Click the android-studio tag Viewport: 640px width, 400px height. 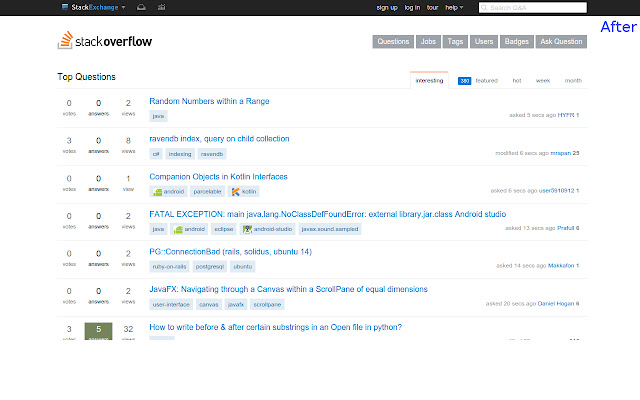267,229
